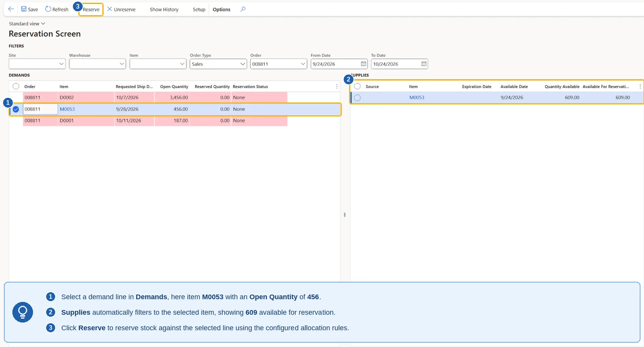Toggle select-all circle in Demands header
The height and width of the screenshot is (347, 644).
pyautogui.click(x=16, y=86)
